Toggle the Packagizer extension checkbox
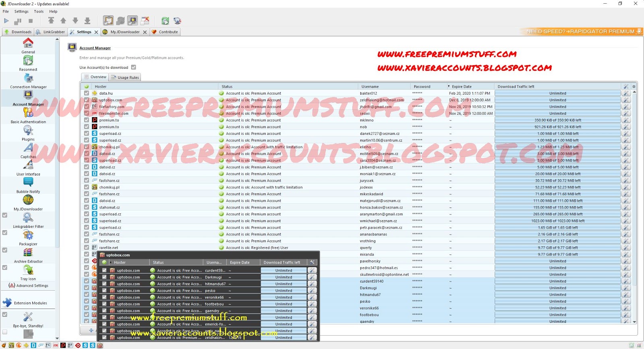This screenshot has width=644, height=349. point(5,233)
